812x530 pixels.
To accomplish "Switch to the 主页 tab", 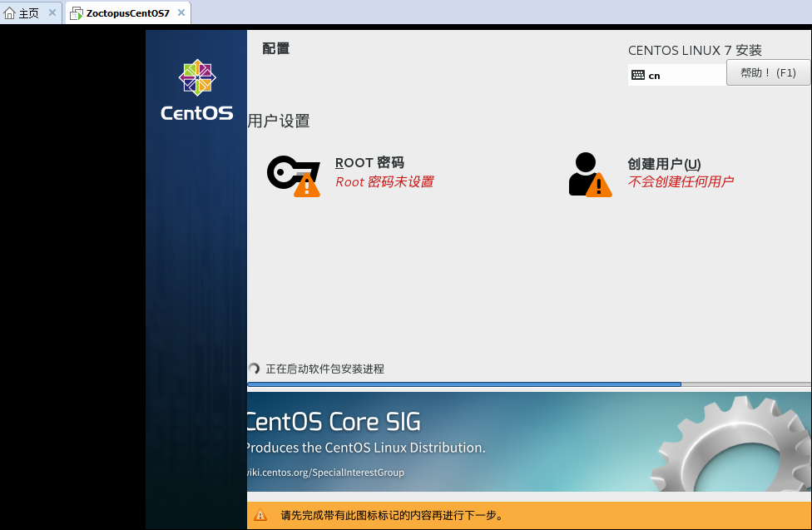I will pos(29,13).
